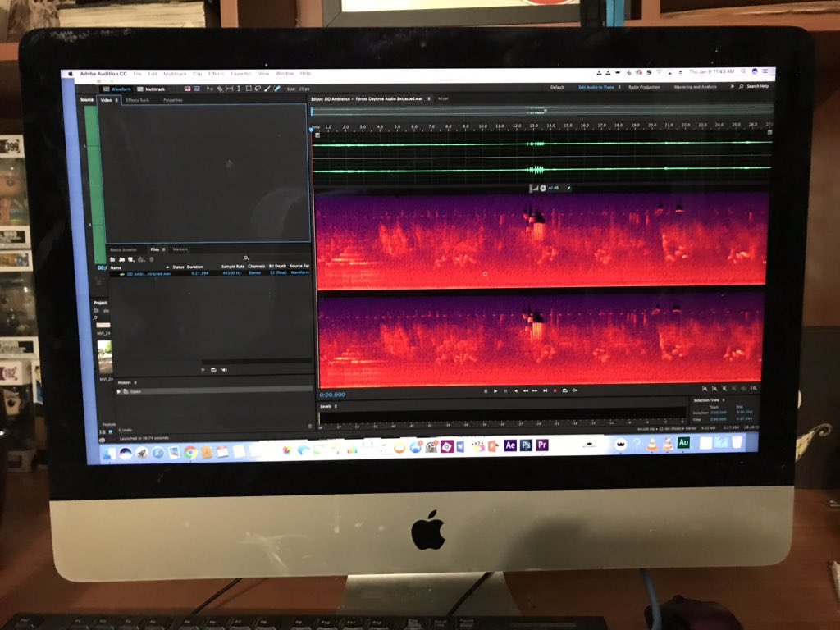Toggle spectral frequency display button
This screenshot has width=840, height=630.
[188, 89]
